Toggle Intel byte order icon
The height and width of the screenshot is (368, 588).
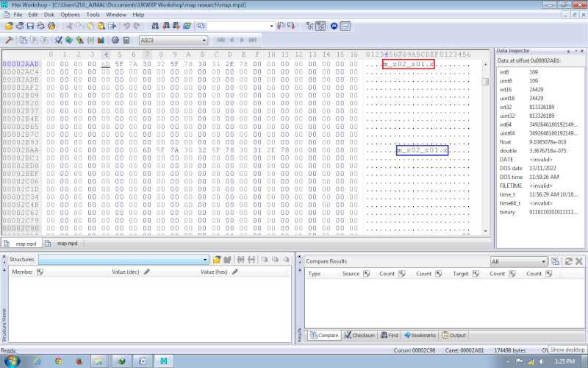point(345,26)
